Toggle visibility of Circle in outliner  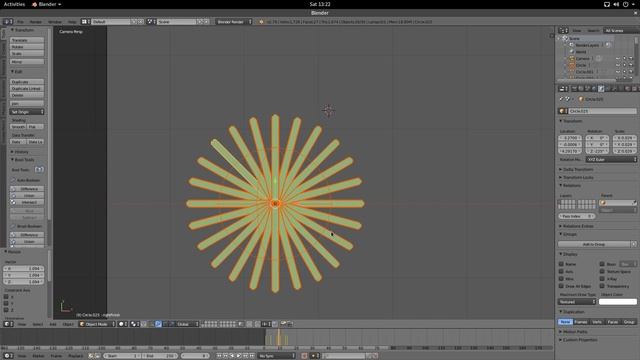click(x=618, y=65)
